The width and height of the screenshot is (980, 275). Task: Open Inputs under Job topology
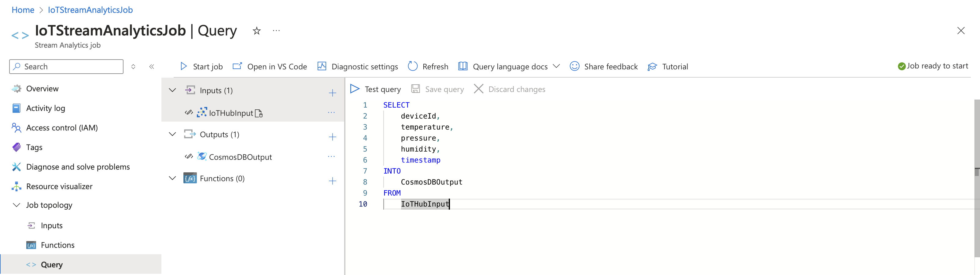(x=52, y=226)
